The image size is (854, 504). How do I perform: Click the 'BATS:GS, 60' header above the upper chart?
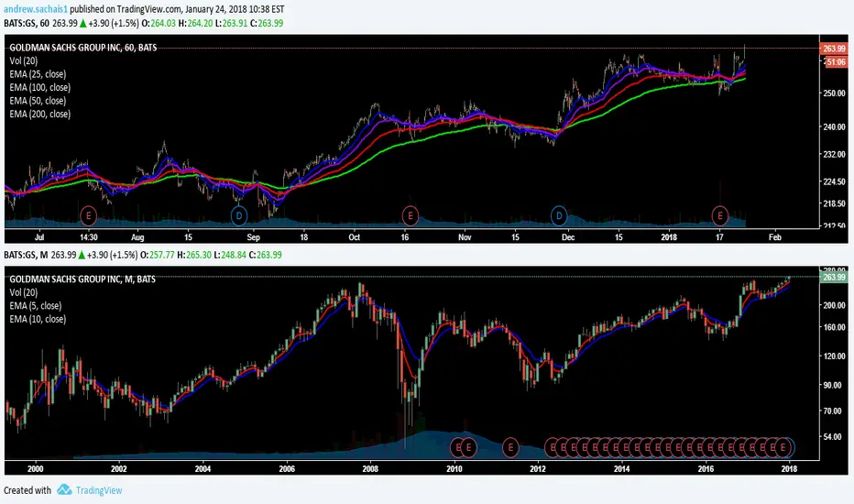(27, 24)
